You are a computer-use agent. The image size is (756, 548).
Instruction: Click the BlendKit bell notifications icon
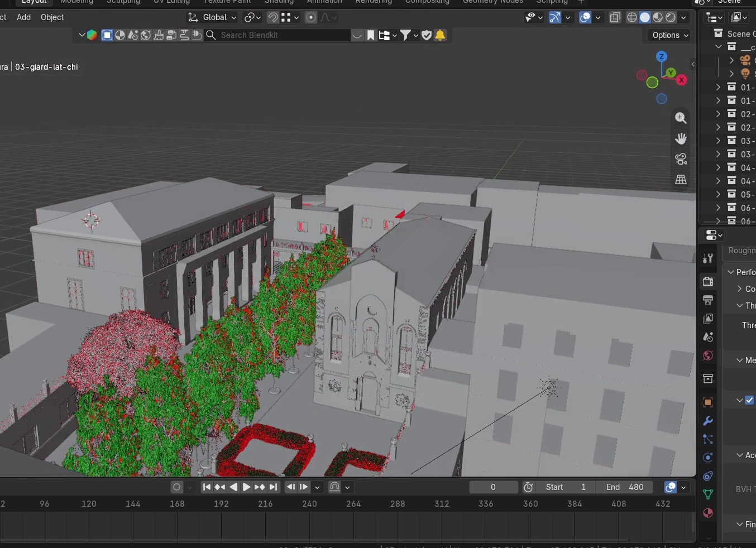(440, 35)
